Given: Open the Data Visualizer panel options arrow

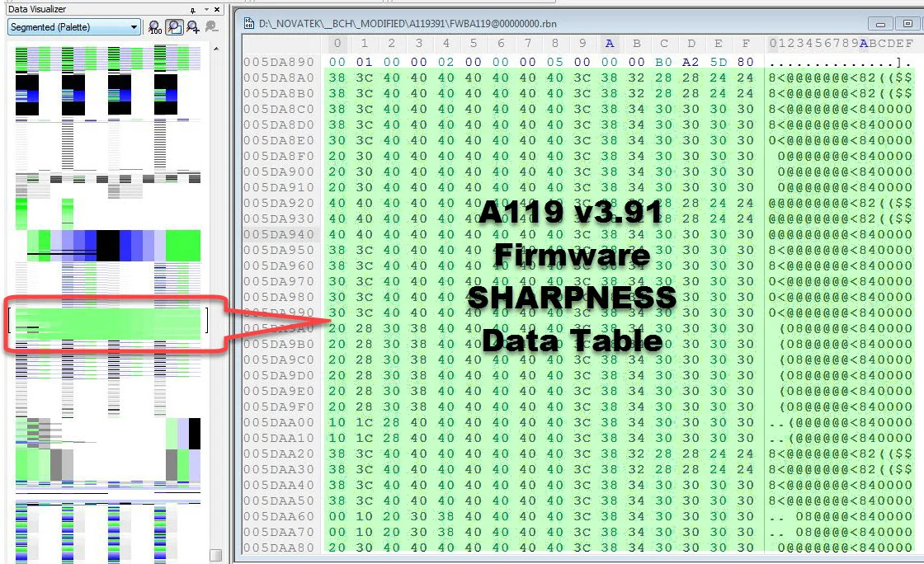Looking at the screenshot, I should (206, 10).
